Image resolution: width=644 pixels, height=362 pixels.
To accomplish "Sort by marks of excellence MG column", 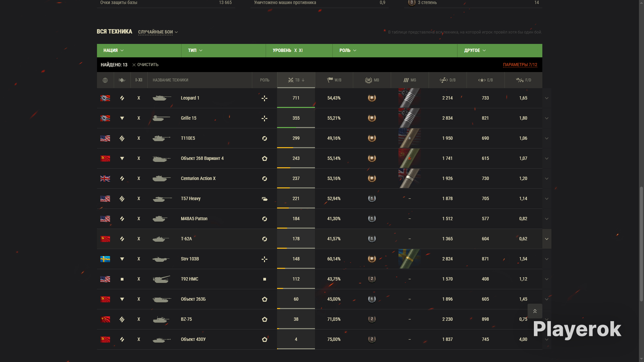I will pyautogui.click(x=410, y=80).
